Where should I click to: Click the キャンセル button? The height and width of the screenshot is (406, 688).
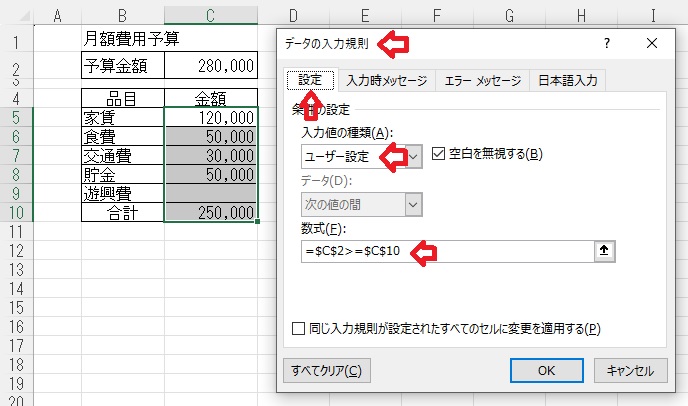pos(630,370)
